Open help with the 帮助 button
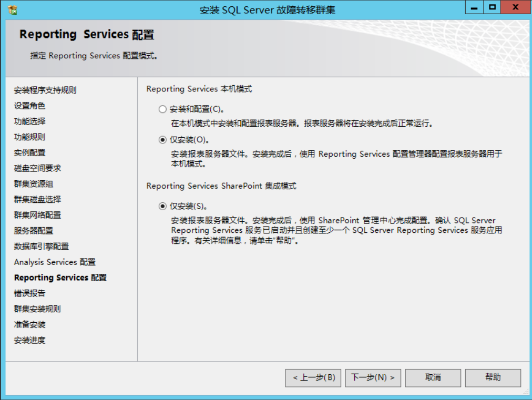This screenshot has height=400, width=532. [x=493, y=377]
